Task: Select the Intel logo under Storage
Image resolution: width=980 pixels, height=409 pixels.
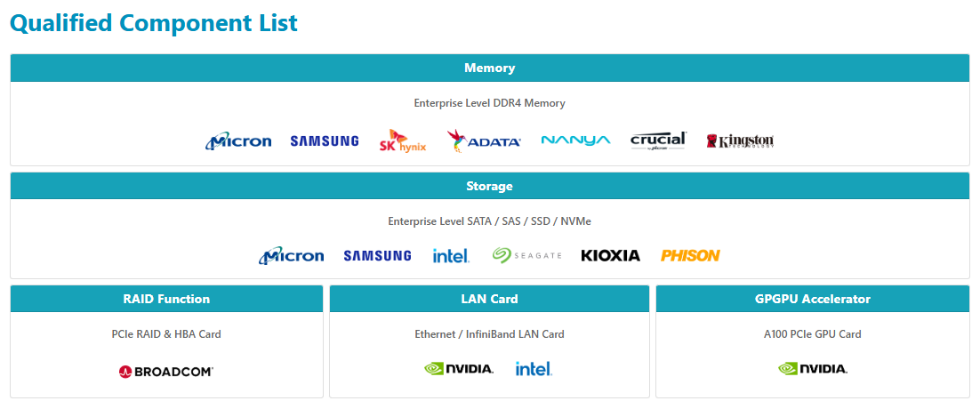Action: (451, 256)
